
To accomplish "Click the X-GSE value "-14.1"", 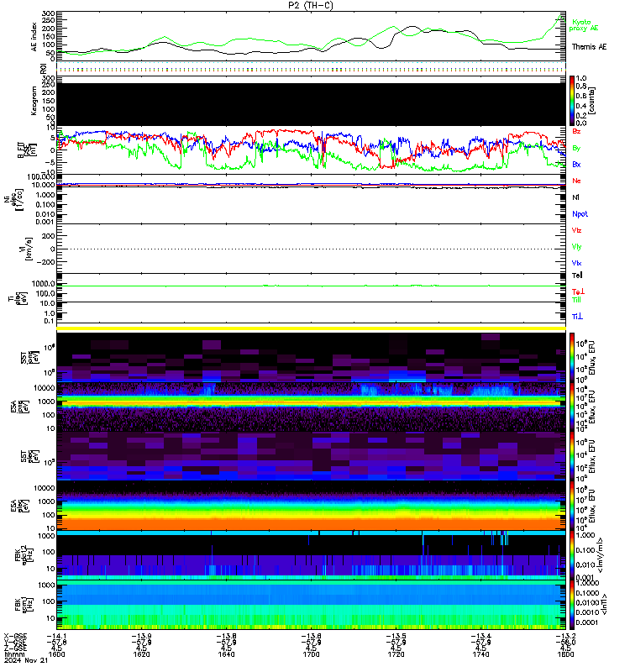I will pyautogui.click(x=56, y=636).
